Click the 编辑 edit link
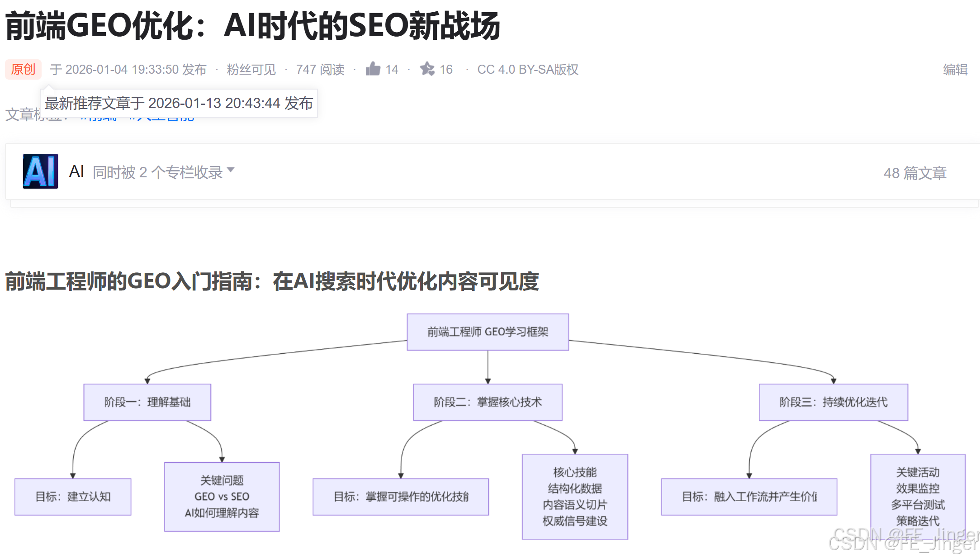Screen dimensions: 980x560 955,69
